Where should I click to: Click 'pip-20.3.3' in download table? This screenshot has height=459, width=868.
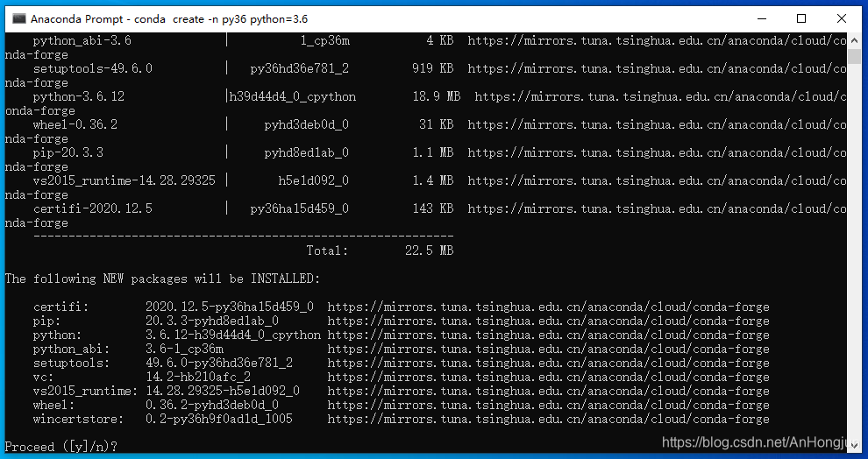coord(68,152)
